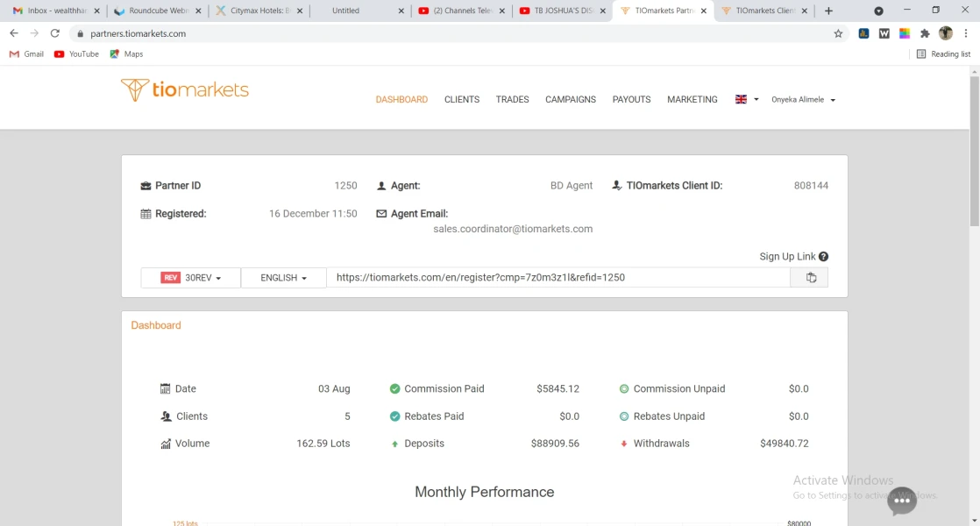Click the Dashboard panel heading
Viewport: 980px width, 526px height.
click(x=156, y=325)
